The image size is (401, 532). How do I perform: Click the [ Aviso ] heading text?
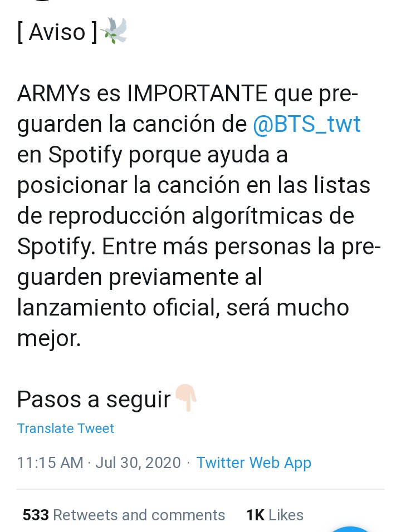[x=57, y=33]
